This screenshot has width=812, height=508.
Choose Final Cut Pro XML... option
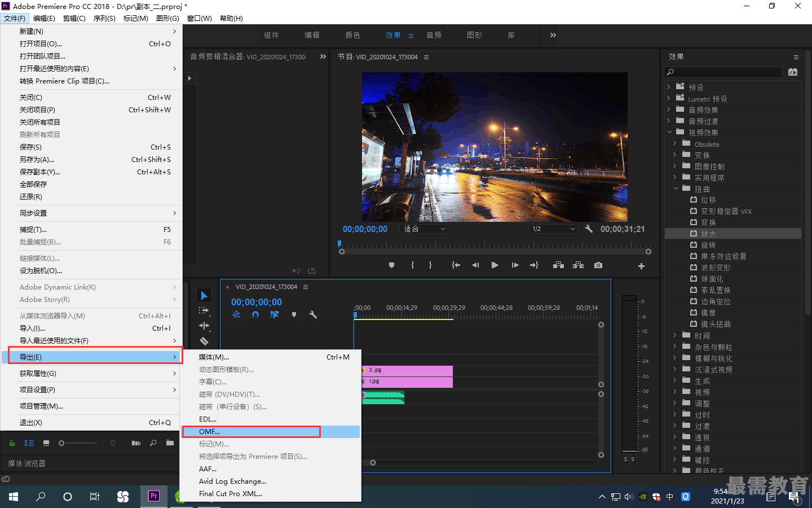click(271, 494)
